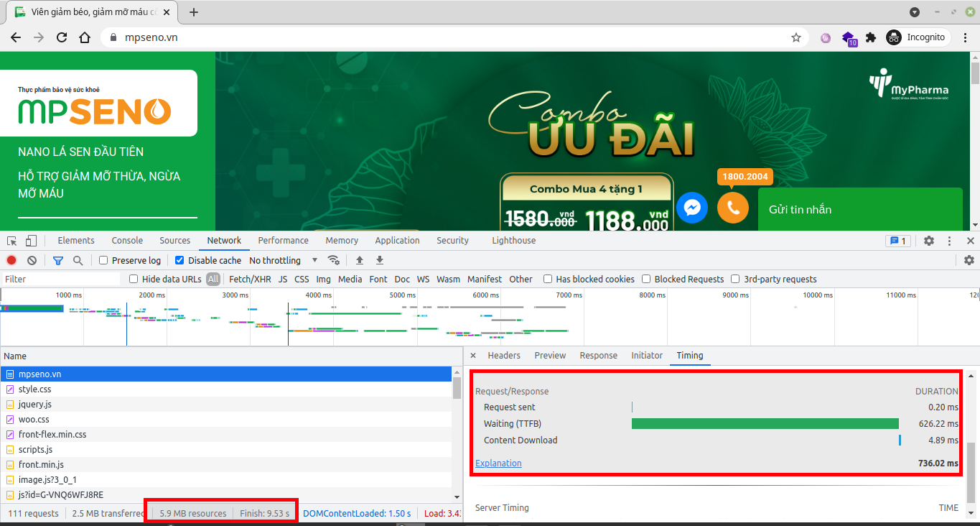980x526 pixels.
Task: Import a HAR file
Action: tap(360, 260)
